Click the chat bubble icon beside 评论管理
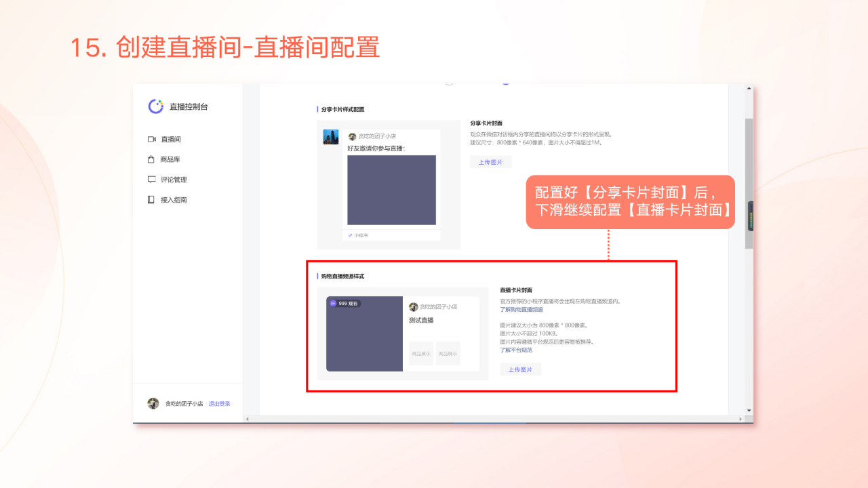 (151, 180)
